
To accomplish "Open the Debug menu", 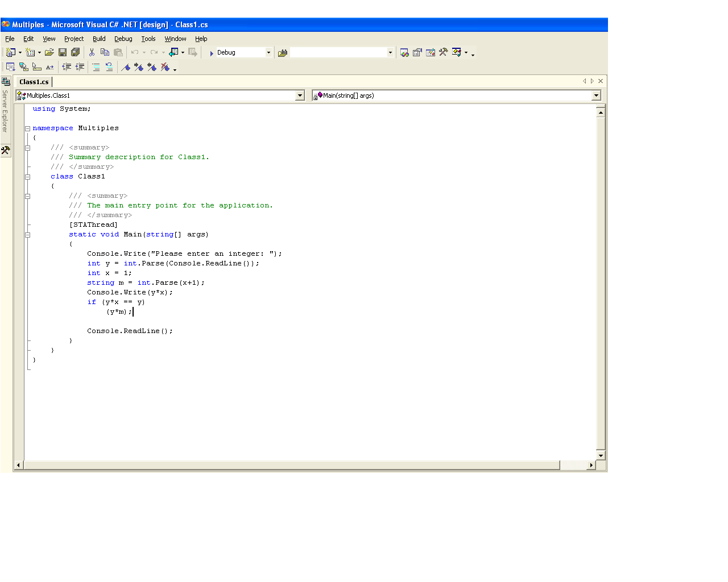I will coord(123,39).
